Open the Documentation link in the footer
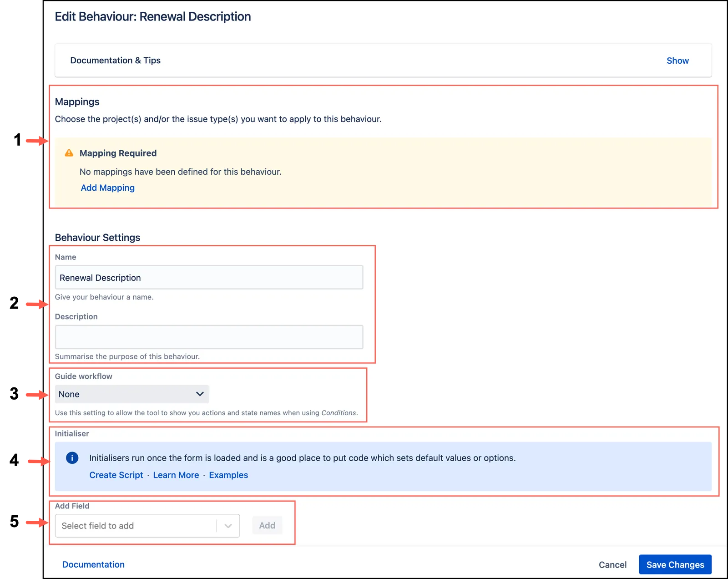Screen dimensions: 728x579 point(93,564)
